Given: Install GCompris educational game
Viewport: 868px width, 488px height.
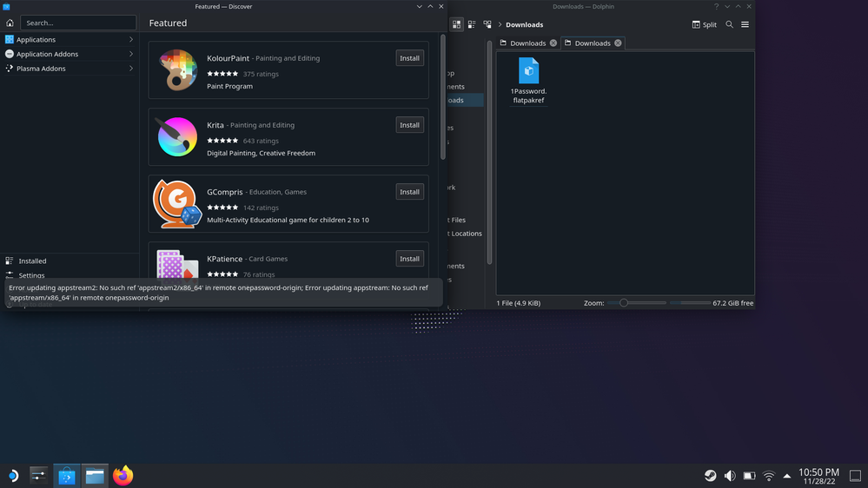Looking at the screenshot, I should [409, 192].
